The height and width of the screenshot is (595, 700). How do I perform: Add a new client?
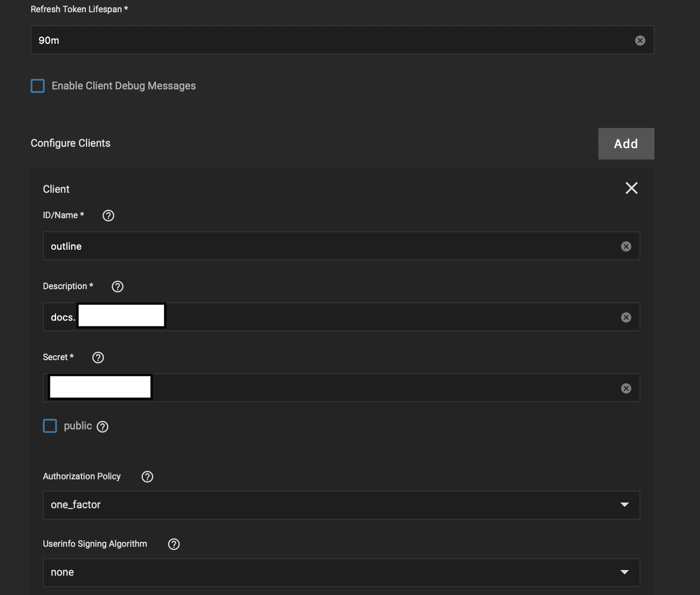[x=626, y=144]
